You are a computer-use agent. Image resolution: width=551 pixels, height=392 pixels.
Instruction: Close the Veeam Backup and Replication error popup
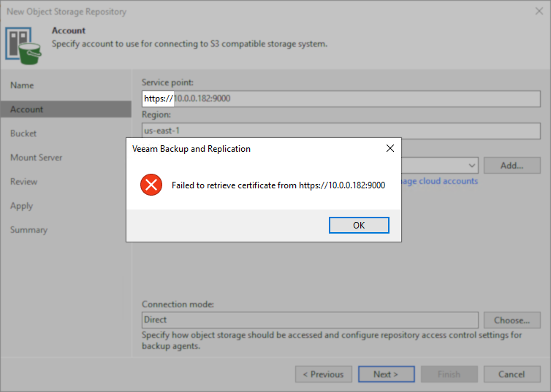click(390, 148)
